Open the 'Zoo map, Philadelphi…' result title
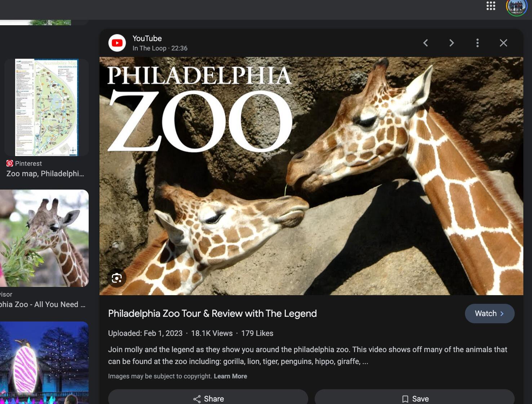 pyautogui.click(x=45, y=174)
